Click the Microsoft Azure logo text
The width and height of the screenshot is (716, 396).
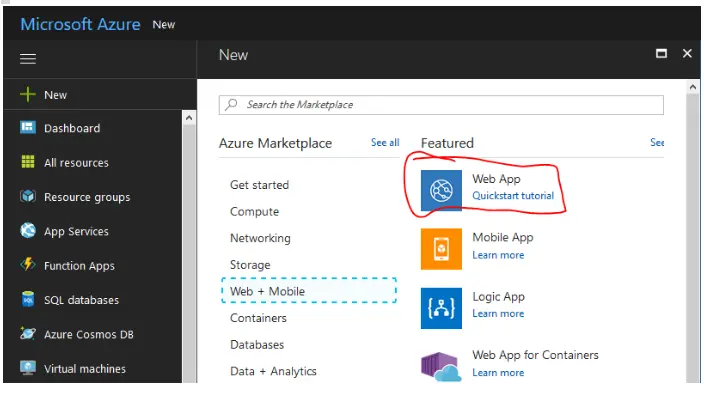[x=80, y=24]
